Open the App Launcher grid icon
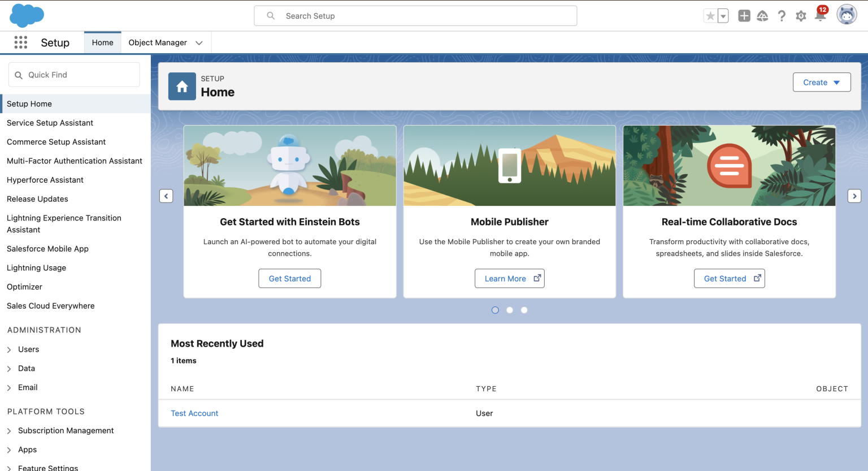Viewport: 868px width, 471px height. point(21,42)
